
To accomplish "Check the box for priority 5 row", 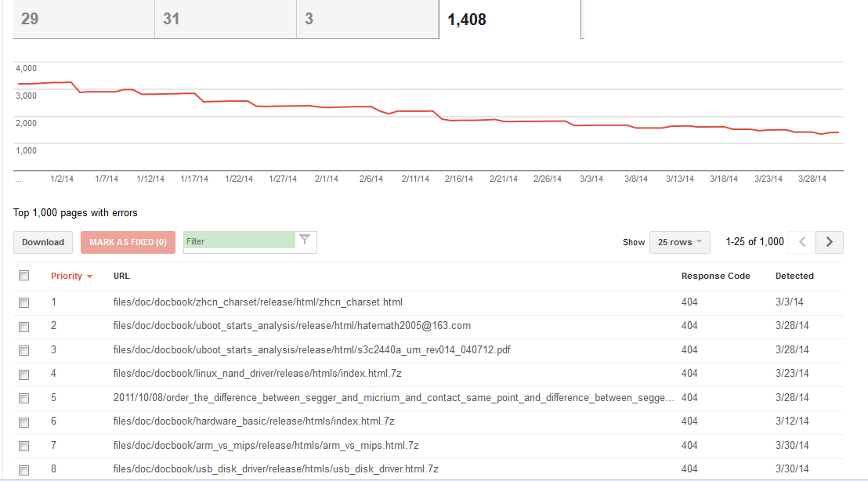I will (x=24, y=398).
